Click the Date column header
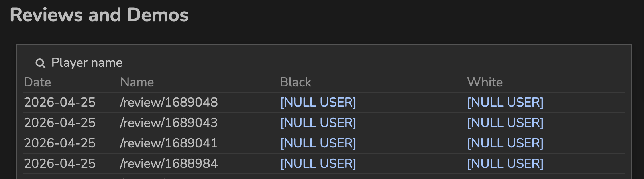 click(x=37, y=82)
